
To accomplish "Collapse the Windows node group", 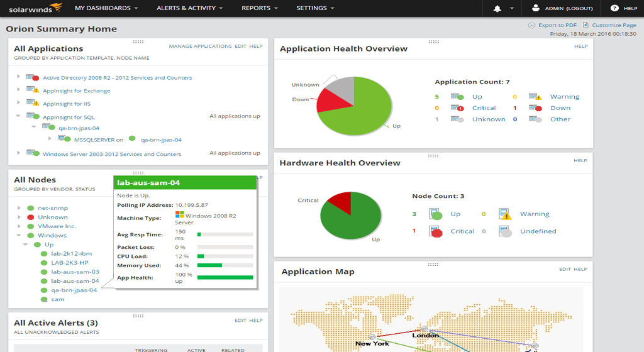I will (x=18, y=235).
